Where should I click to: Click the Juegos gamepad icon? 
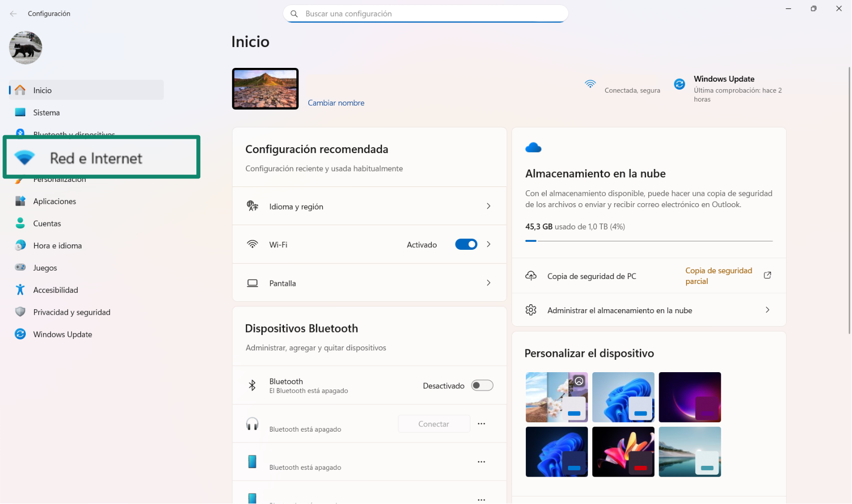(20, 268)
